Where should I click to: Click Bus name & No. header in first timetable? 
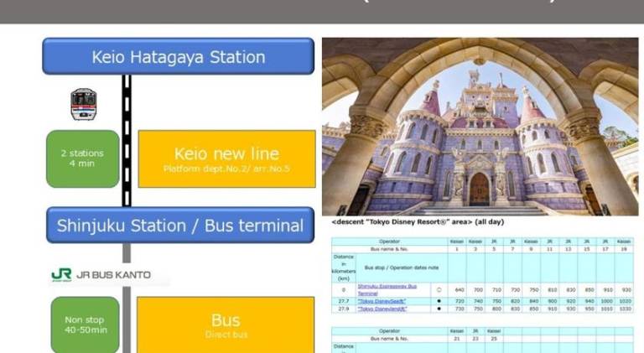[x=389, y=249]
